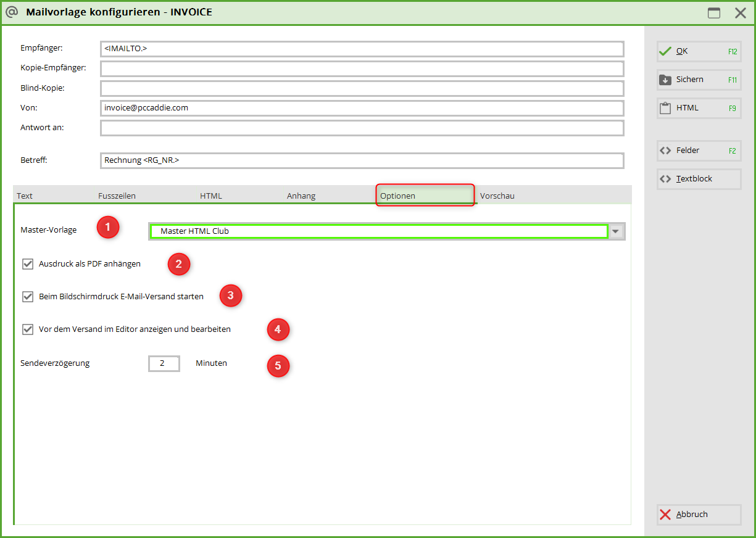The image size is (756, 538).
Task: Uncheck 'Vor dem Versand im Editor anzeigen'
Action: coord(28,329)
